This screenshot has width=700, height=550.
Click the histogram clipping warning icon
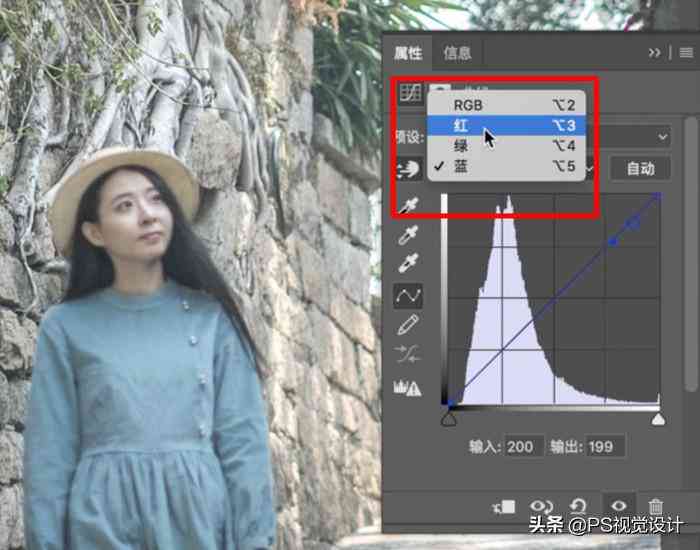[407, 388]
